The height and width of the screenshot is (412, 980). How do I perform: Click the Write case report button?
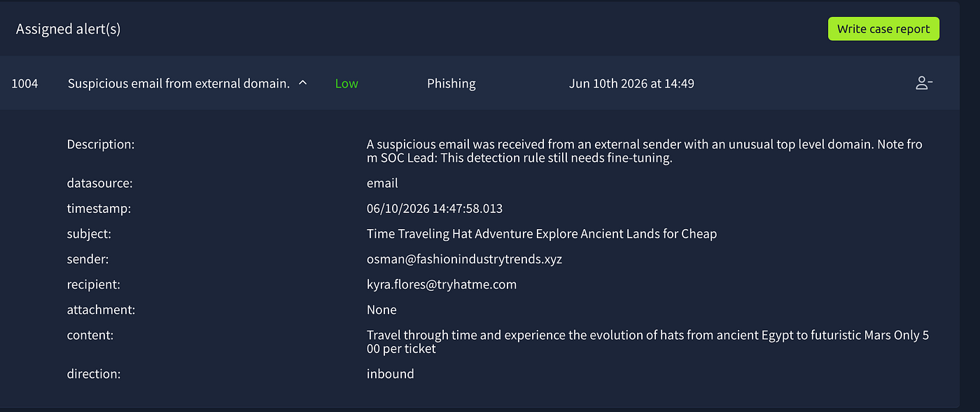[883, 29]
